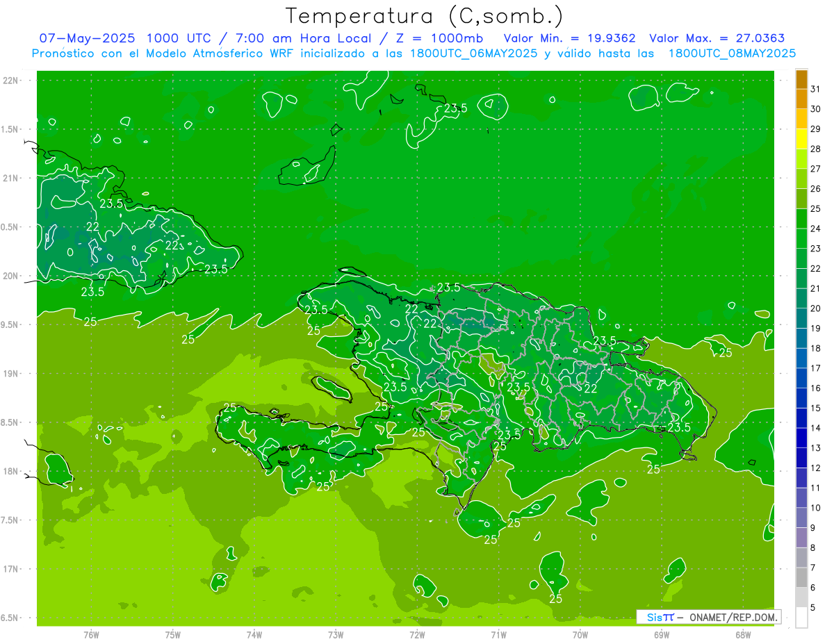Click the blue colorbar swatch between 16 and 17

(801, 378)
